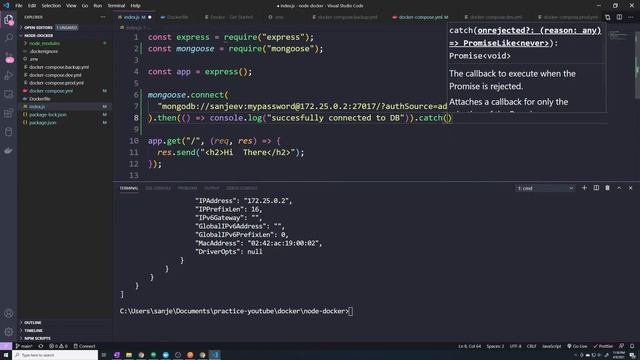Open docker-compose.prod.yml in the file explorer
Image resolution: width=640 pixels, height=360 pixels.
click(x=56, y=83)
